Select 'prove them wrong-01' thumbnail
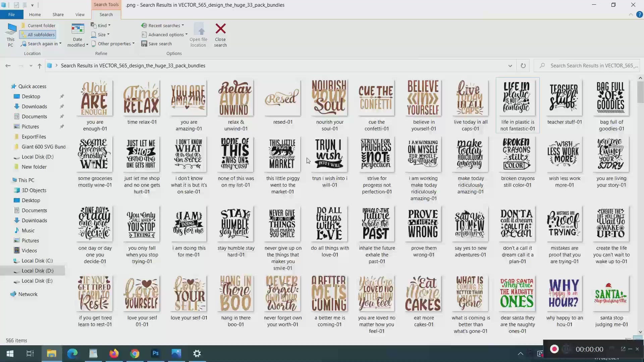Viewport: 644px width, 362px height. pyautogui.click(x=424, y=224)
